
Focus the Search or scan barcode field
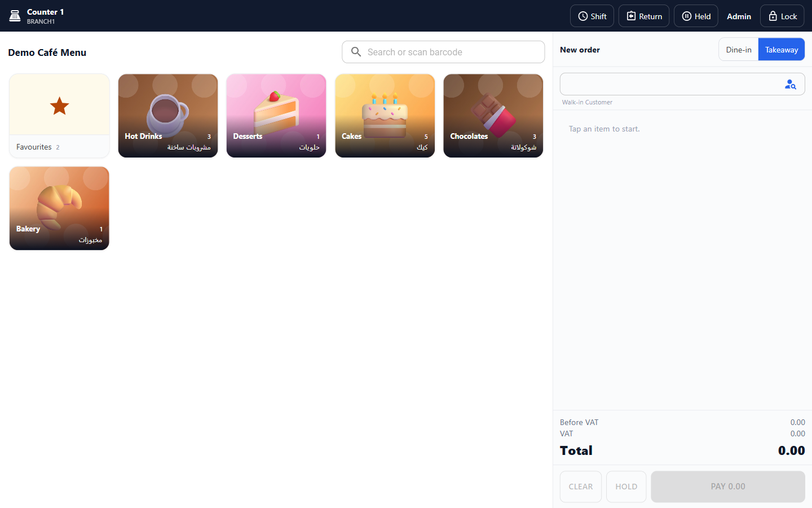[x=443, y=52]
